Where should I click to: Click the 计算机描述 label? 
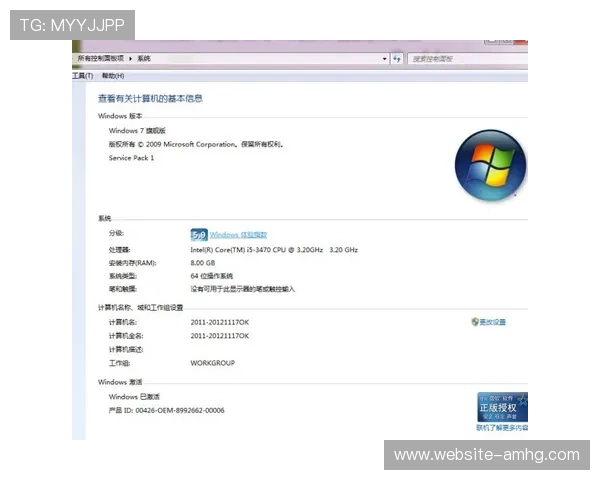(126, 350)
